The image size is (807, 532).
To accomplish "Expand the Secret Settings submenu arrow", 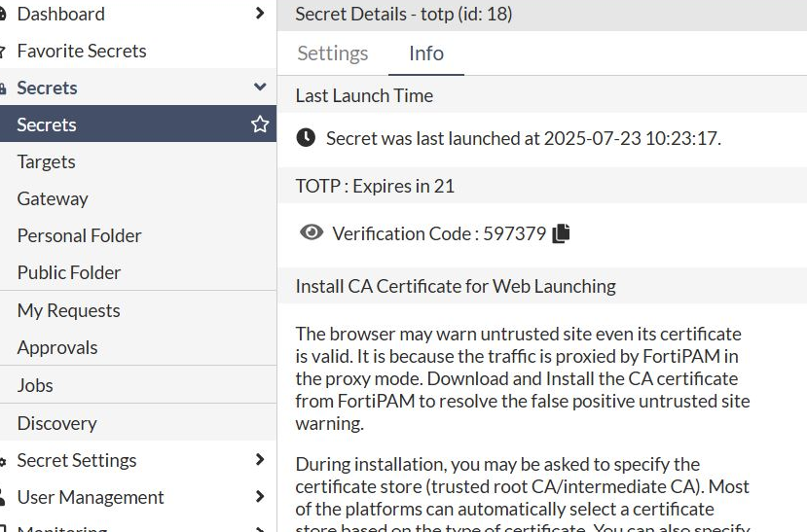I will [x=259, y=460].
